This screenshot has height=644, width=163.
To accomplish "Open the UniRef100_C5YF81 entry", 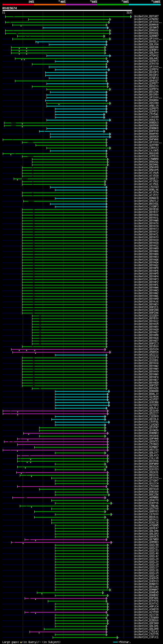I will point(146,422).
